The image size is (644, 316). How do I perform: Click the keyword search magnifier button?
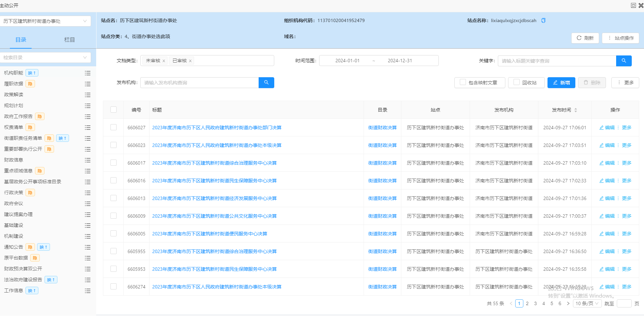click(624, 61)
